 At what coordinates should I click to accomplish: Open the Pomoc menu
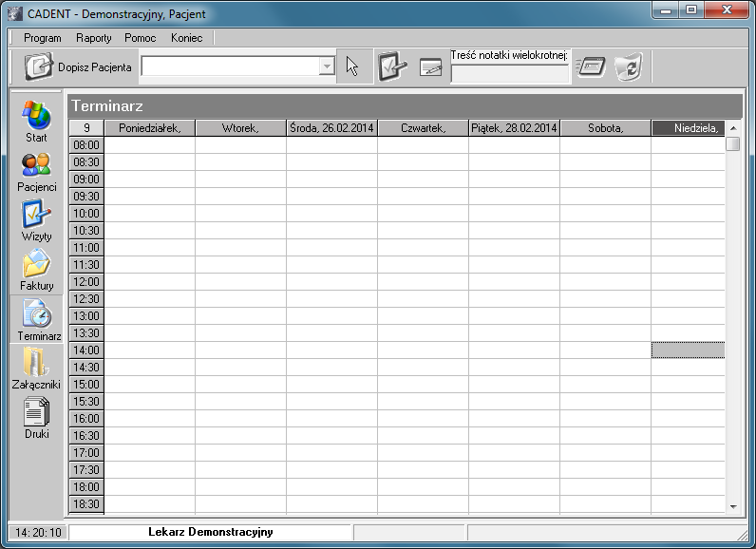pos(140,38)
